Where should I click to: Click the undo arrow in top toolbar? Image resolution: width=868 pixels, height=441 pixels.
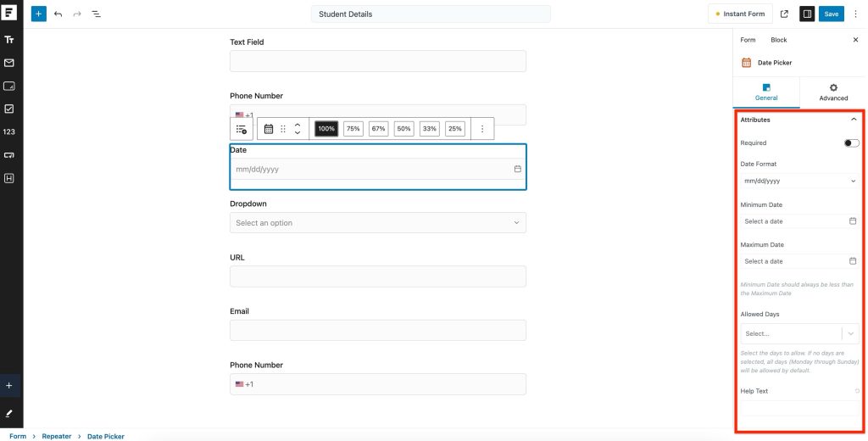(58, 14)
